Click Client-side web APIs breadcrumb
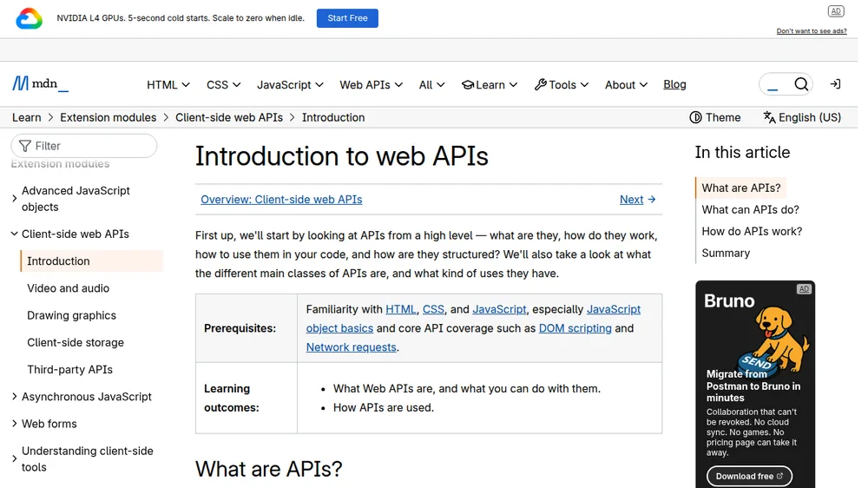The height and width of the screenshot is (488, 868). [x=229, y=117]
